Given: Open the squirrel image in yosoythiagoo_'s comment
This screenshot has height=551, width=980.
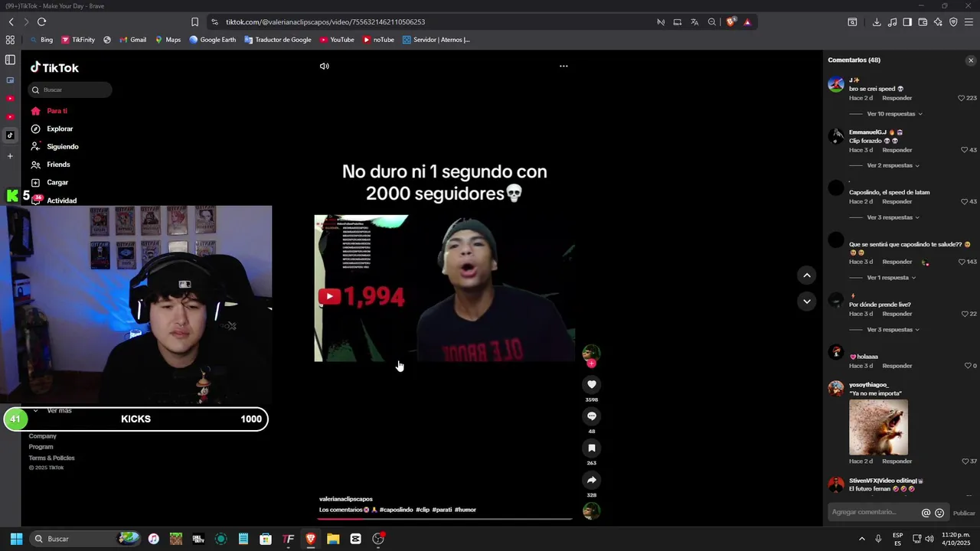Looking at the screenshot, I should point(878,427).
